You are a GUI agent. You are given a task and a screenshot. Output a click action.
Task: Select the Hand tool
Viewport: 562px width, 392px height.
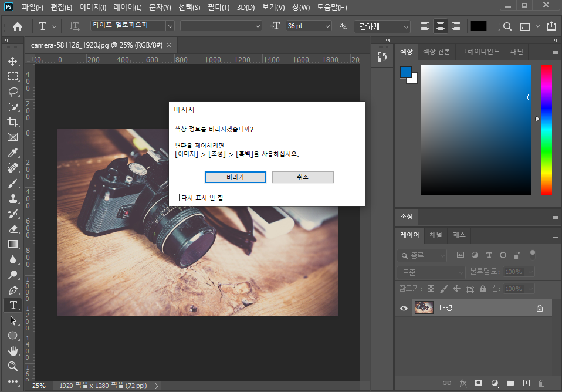(x=13, y=351)
